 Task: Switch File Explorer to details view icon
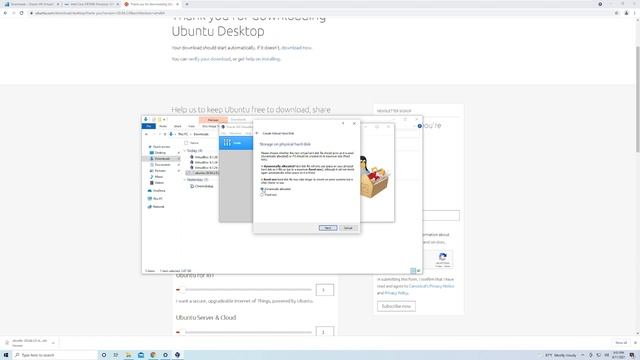coord(413,271)
